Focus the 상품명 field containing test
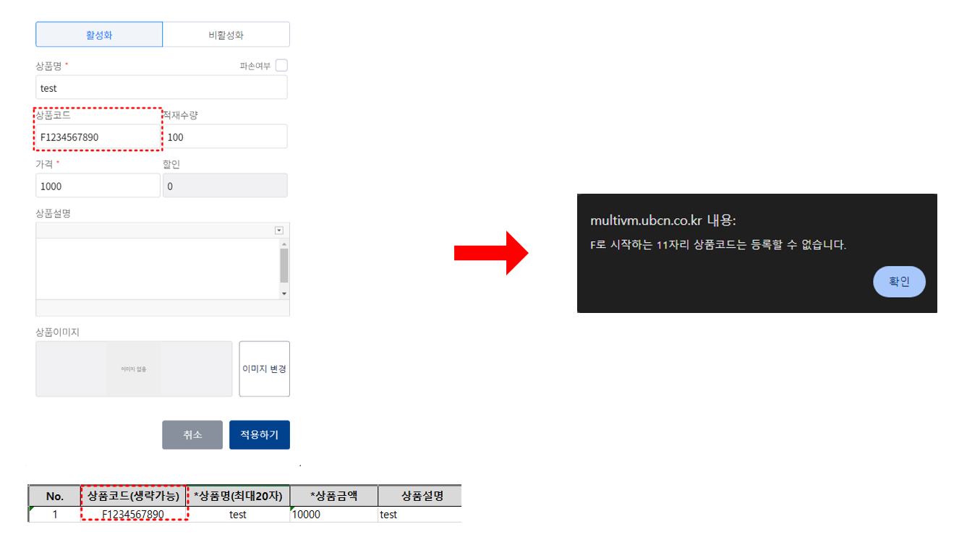The width and height of the screenshot is (980, 545). pos(161,87)
